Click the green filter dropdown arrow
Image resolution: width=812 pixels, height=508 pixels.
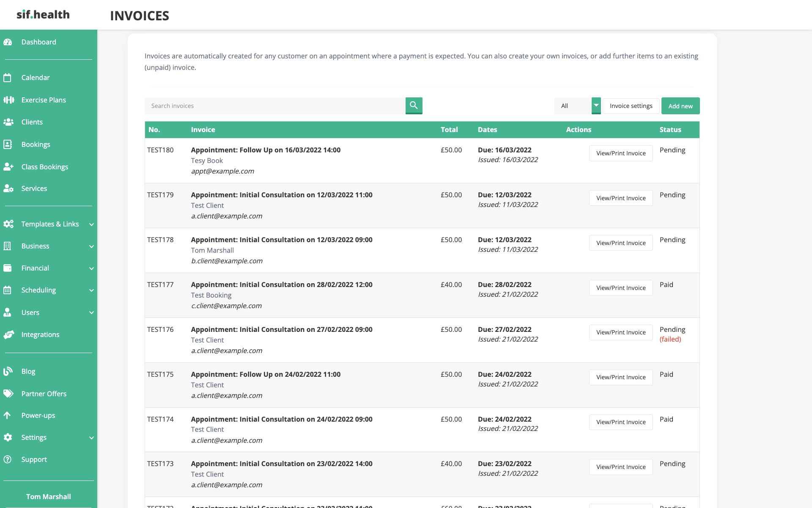596,105
